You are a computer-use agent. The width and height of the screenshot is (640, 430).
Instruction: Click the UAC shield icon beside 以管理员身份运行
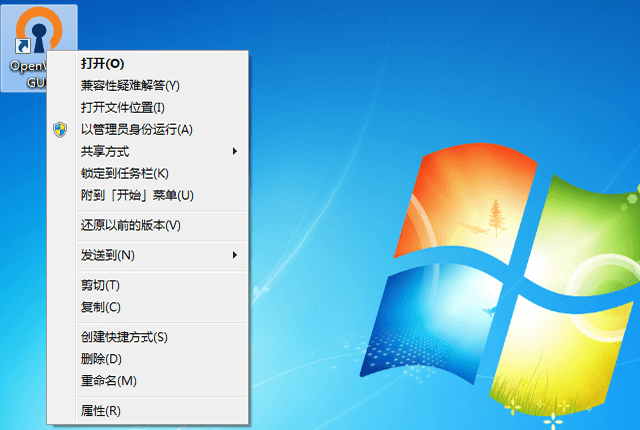(60, 130)
